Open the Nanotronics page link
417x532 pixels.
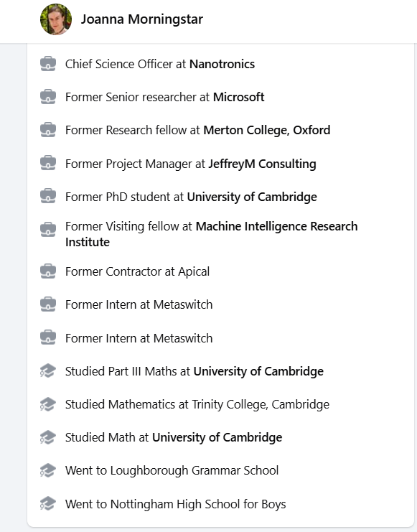222,64
